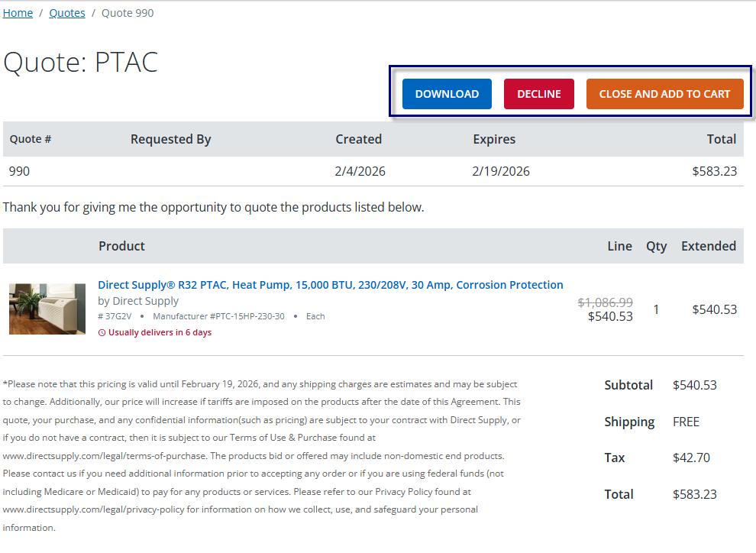The image size is (756, 553).
Task: Click quote number 990 in table
Action: pyautogui.click(x=19, y=171)
